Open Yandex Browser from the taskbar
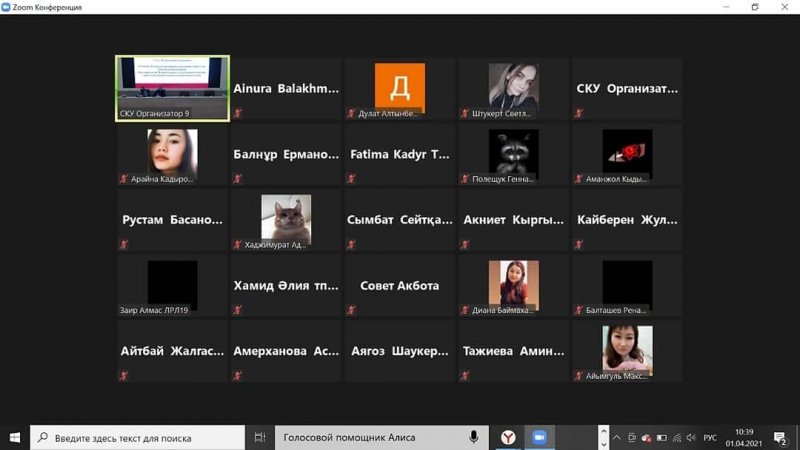 (508, 437)
